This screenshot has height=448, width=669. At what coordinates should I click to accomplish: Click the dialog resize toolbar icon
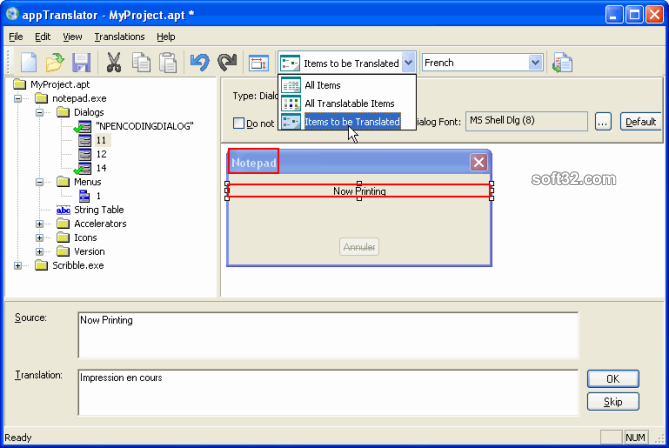(x=259, y=63)
